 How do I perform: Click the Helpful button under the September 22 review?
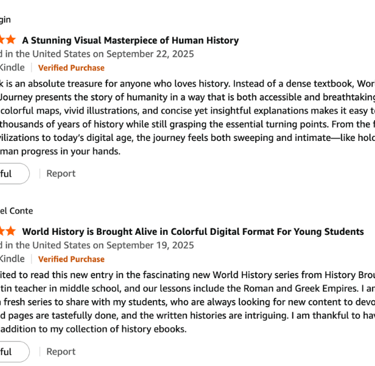point(15,173)
